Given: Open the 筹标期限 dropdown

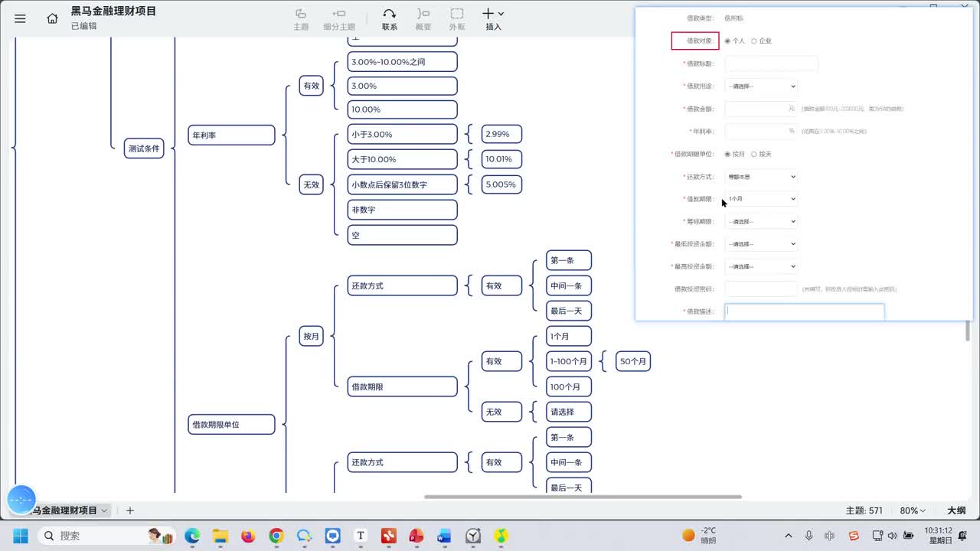Looking at the screenshot, I should click(761, 222).
